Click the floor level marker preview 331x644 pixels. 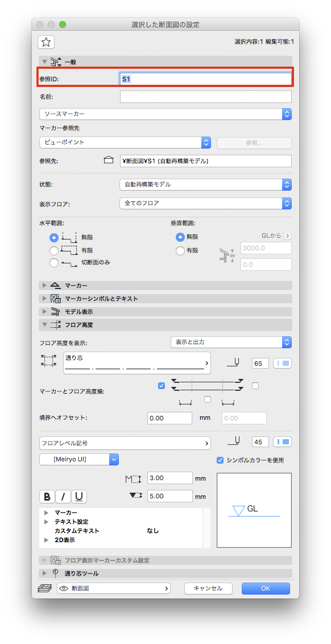click(x=254, y=510)
